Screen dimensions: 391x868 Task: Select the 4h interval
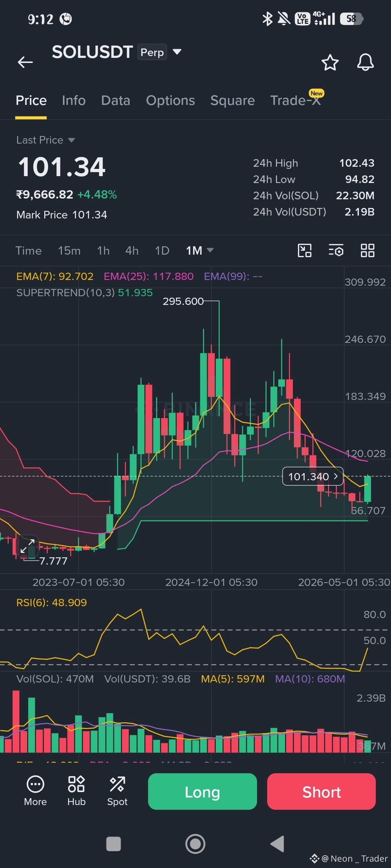coord(132,251)
